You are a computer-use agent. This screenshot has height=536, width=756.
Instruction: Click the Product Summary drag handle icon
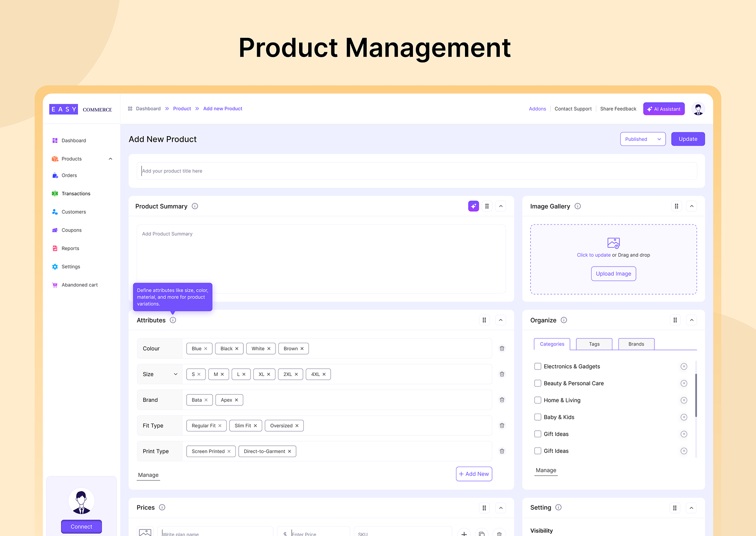(x=487, y=206)
